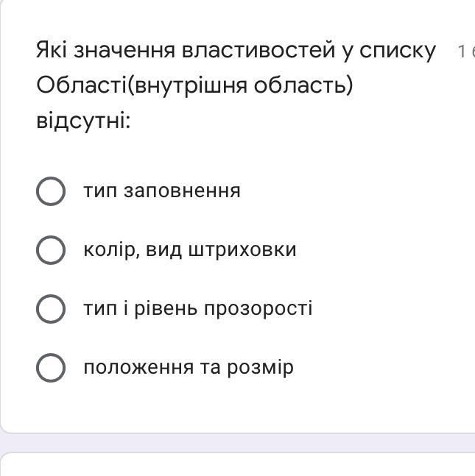Screen dimensions: 475x476
Task: Click the word "Які" starting the question
Action: click(x=53, y=51)
